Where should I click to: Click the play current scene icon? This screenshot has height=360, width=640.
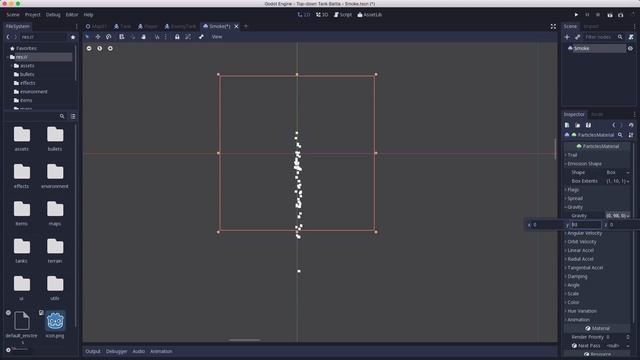coord(610,15)
